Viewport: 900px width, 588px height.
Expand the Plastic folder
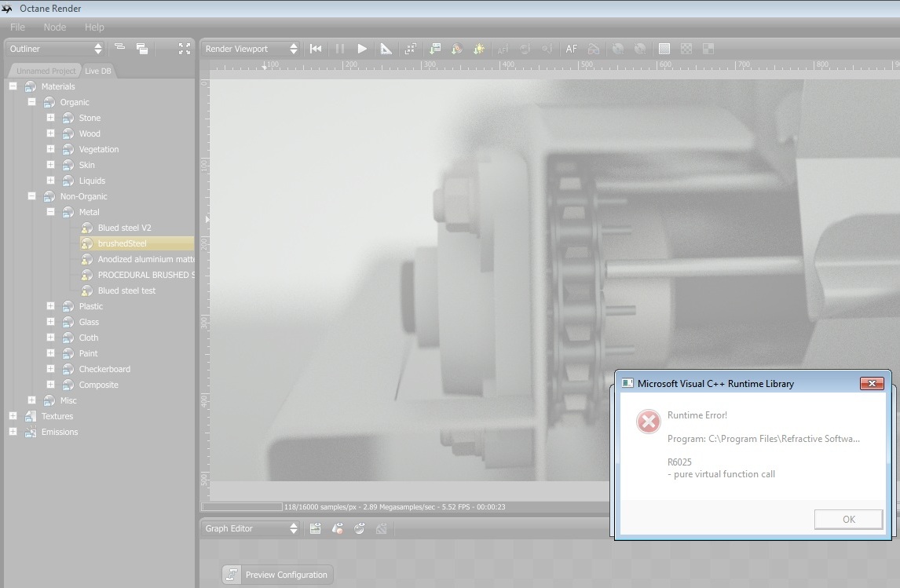(x=50, y=305)
